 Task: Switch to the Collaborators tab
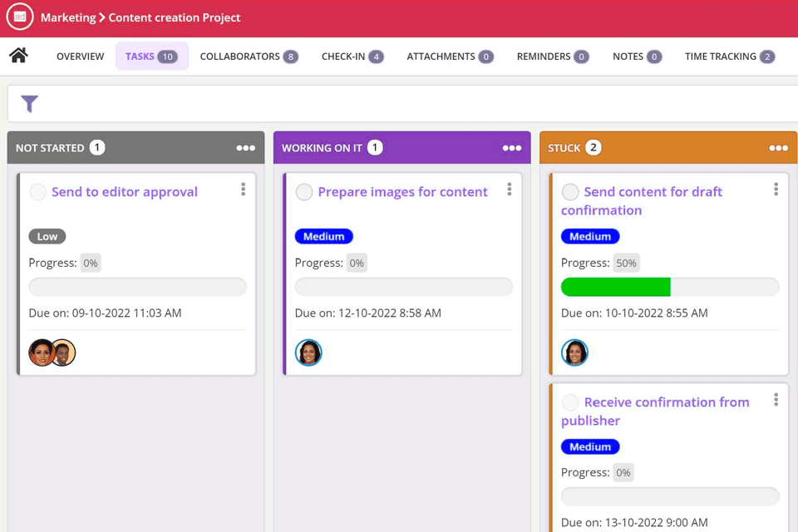[x=249, y=57]
